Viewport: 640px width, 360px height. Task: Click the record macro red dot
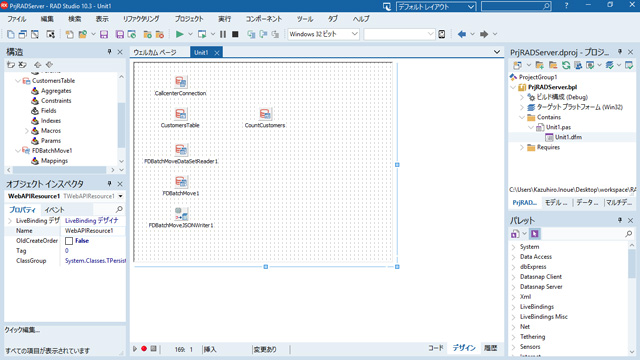coord(144,349)
